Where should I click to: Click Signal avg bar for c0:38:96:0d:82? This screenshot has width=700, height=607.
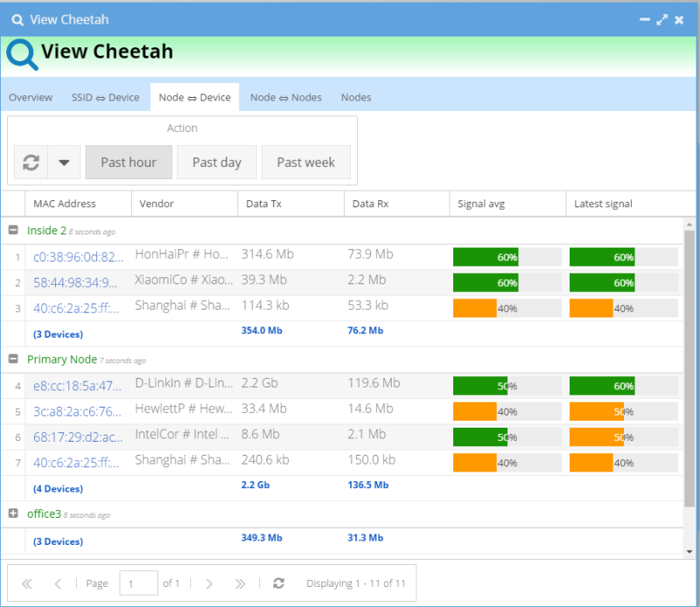coord(507,257)
